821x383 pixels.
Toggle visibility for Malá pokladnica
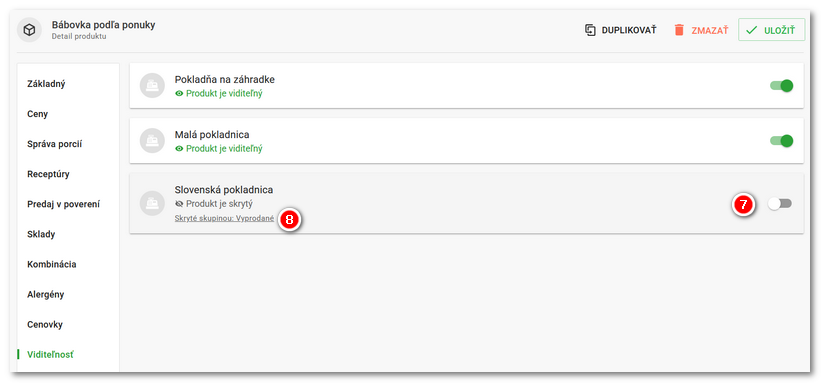tap(781, 141)
